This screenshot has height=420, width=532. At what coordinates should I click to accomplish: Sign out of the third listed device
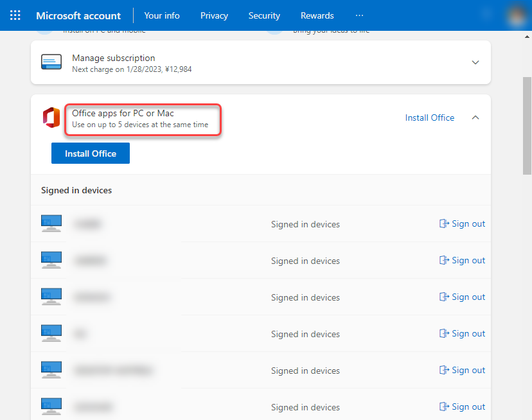[x=462, y=297]
